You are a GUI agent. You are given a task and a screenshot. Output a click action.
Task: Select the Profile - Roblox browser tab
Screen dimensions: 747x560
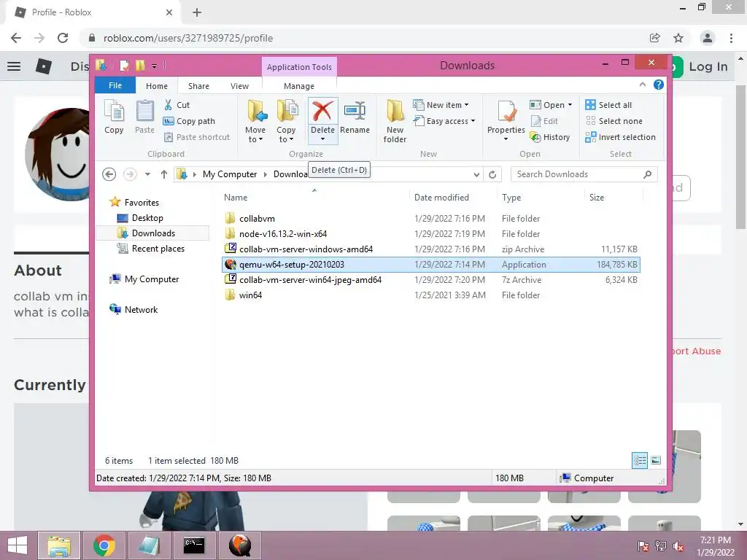(x=93, y=12)
